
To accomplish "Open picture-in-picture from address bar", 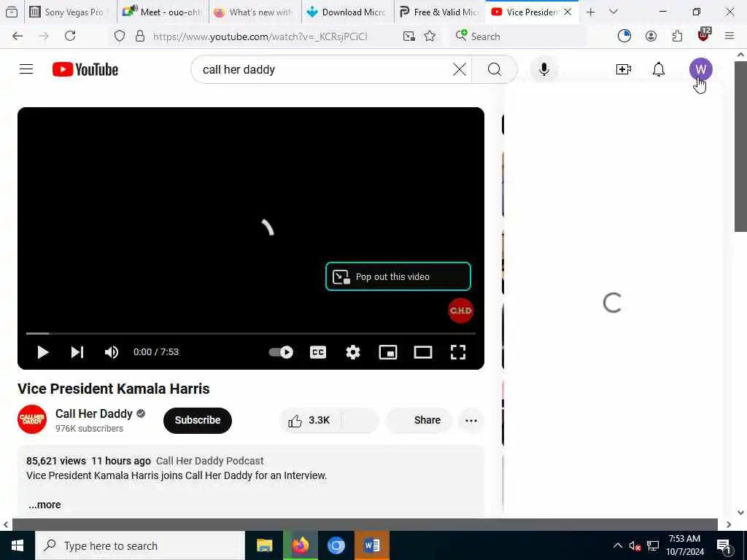I will click(x=409, y=36).
